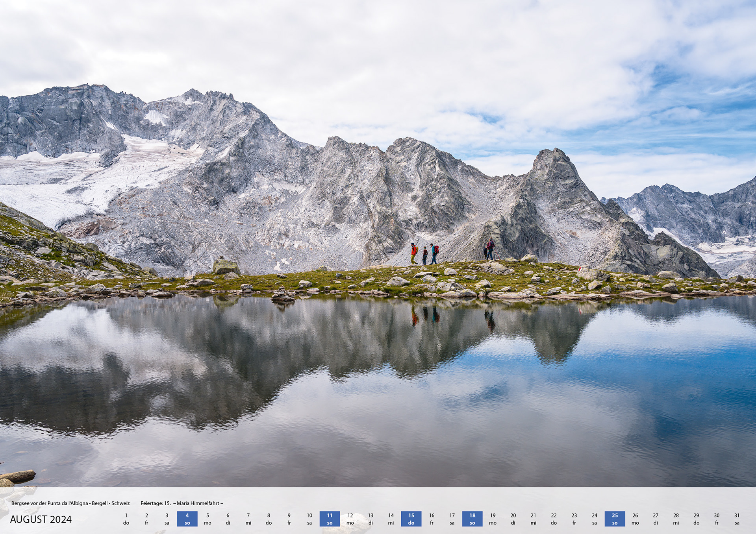Select day 31 (sa) in the date strip
Image resolution: width=756 pixels, height=534 pixels.
[737, 519]
